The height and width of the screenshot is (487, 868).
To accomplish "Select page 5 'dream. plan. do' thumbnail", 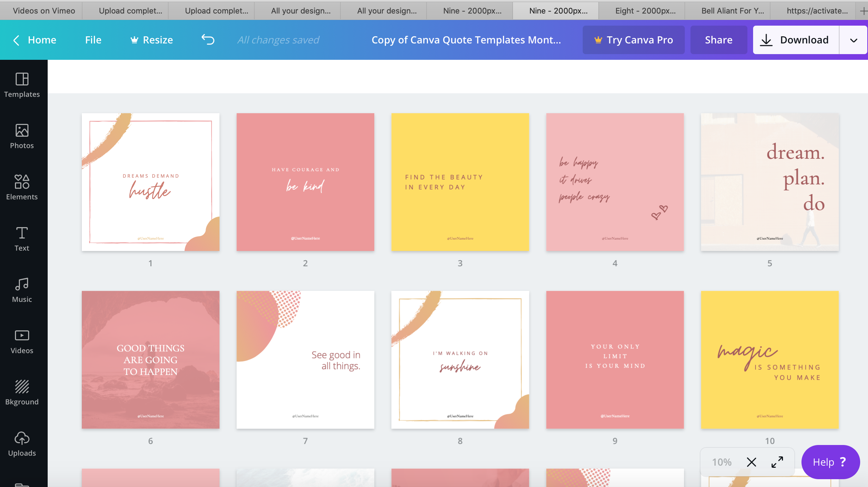I will (x=770, y=182).
